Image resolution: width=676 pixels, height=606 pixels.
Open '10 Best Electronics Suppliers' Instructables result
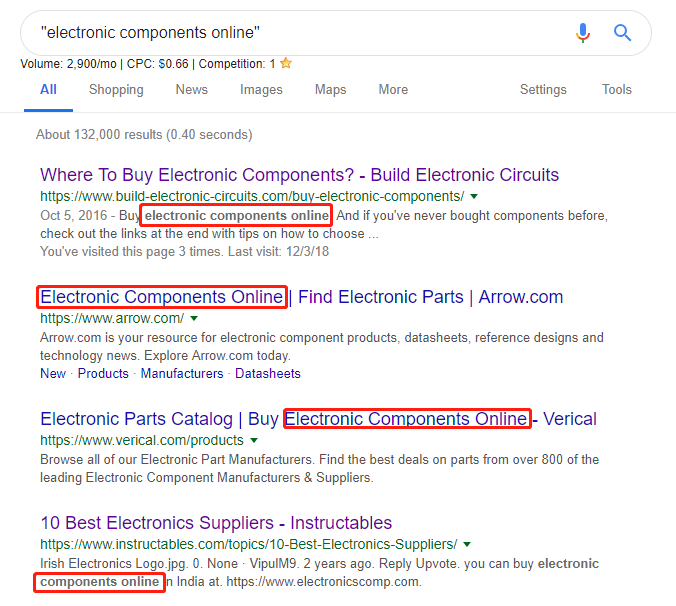[x=216, y=523]
